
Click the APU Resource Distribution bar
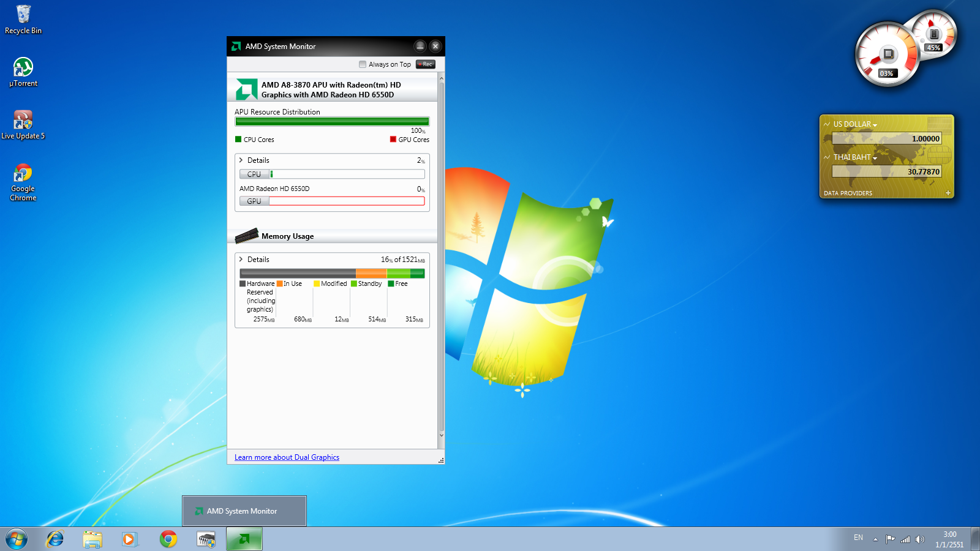pos(332,122)
